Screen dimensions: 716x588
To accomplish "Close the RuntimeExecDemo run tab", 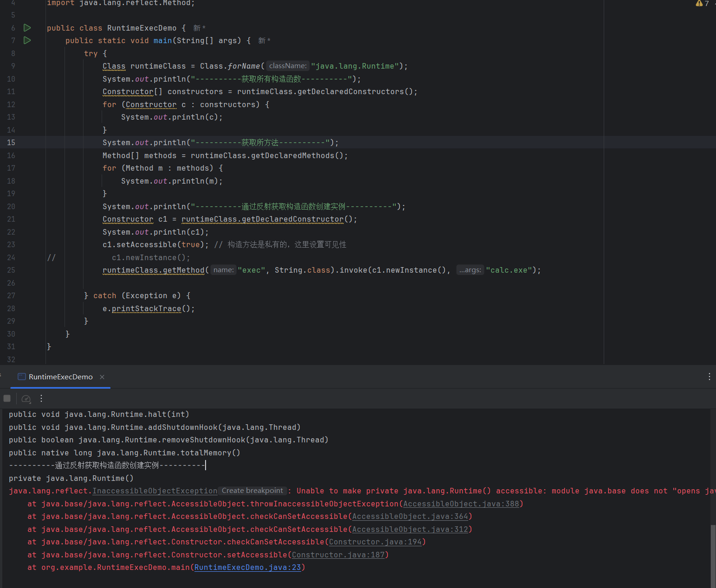I will click(102, 377).
